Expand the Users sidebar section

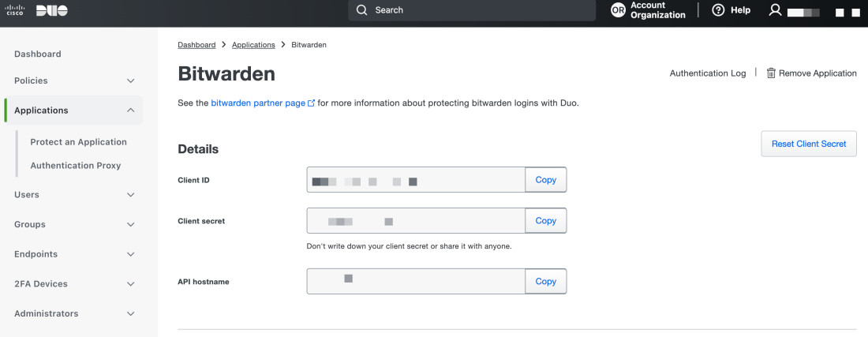pyautogui.click(x=131, y=194)
